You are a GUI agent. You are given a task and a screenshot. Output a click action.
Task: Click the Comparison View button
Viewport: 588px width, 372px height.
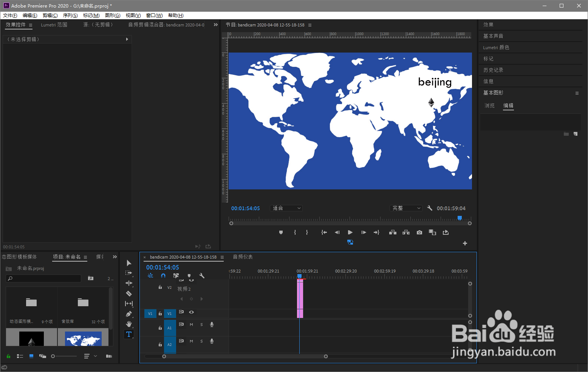click(x=433, y=232)
